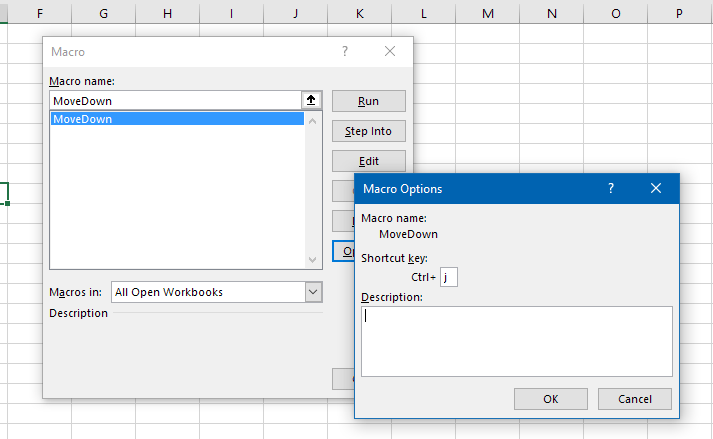Cancel the Macro Options dialog
The height and width of the screenshot is (439, 713).
click(635, 399)
